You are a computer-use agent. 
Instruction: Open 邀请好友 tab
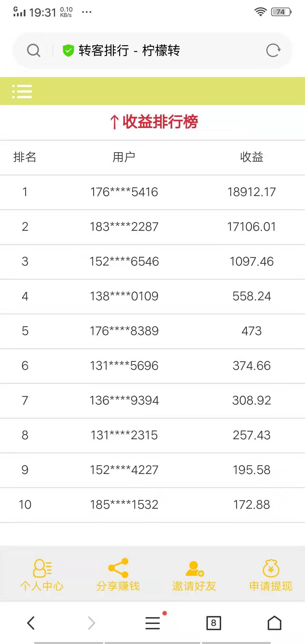coord(194,575)
